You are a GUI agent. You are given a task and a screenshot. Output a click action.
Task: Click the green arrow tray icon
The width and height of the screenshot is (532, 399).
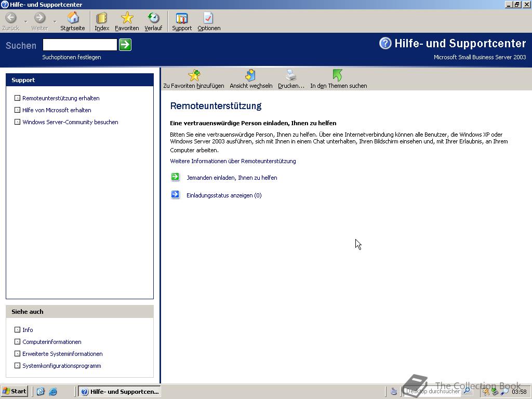coord(495,392)
